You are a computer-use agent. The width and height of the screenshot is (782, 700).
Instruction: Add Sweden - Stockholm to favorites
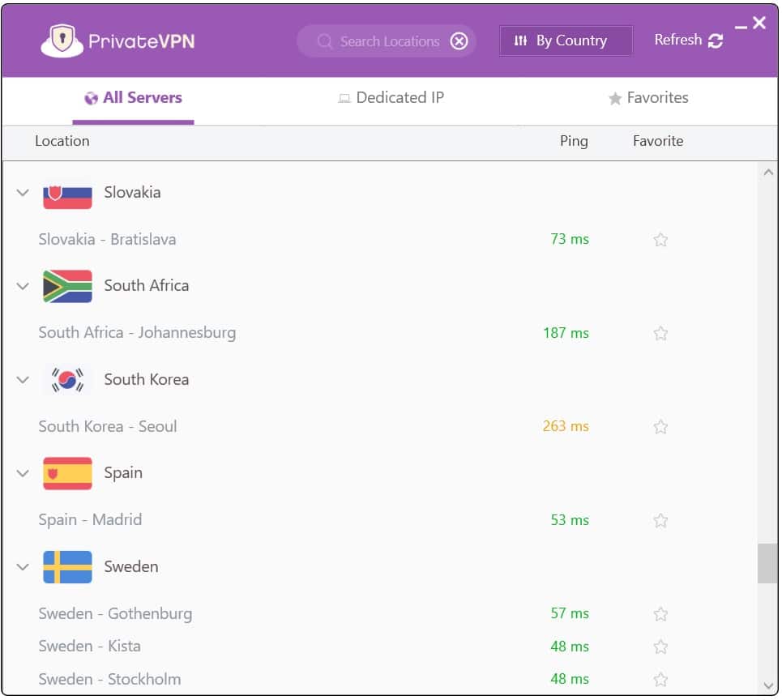660,679
